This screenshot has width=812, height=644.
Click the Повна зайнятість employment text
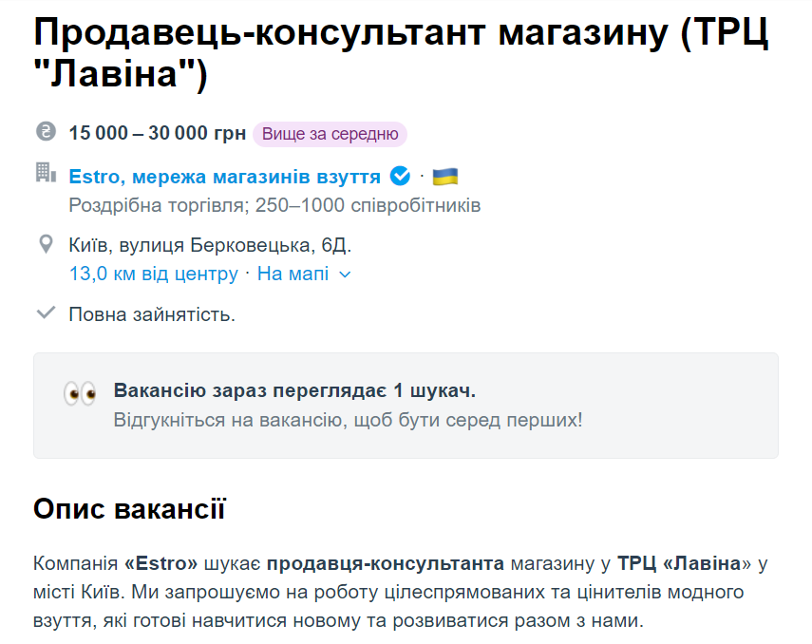pyautogui.click(x=152, y=313)
